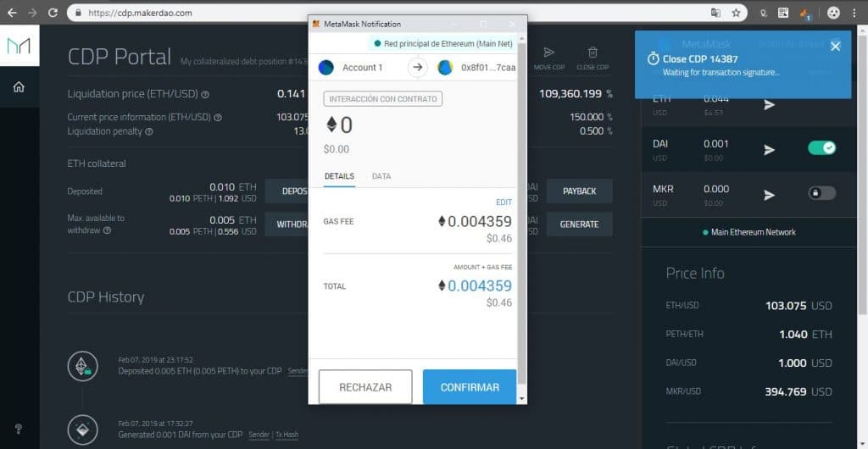The image size is (868, 449).
Task: Open info tooltip for Liquidation penalty
Action: (x=149, y=131)
